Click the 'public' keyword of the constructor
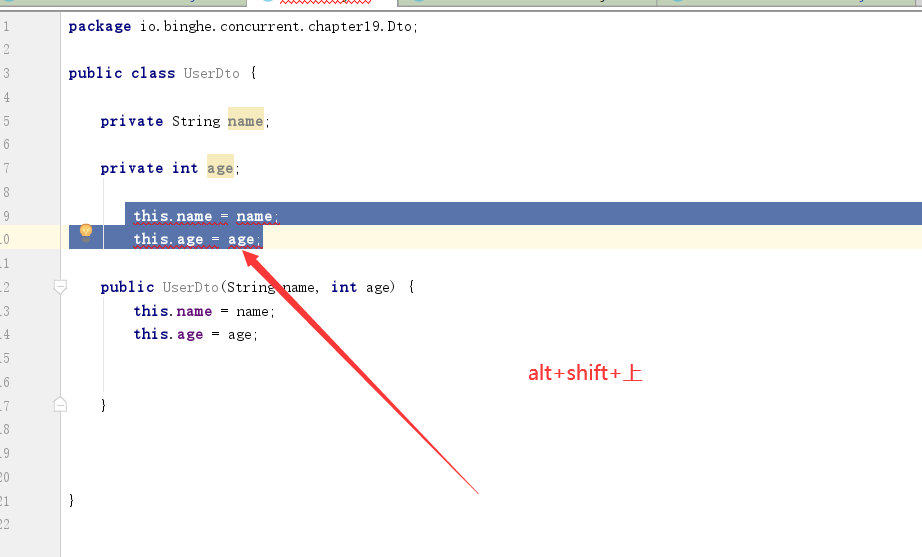The image size is (922, 557). tap(127, 287)
